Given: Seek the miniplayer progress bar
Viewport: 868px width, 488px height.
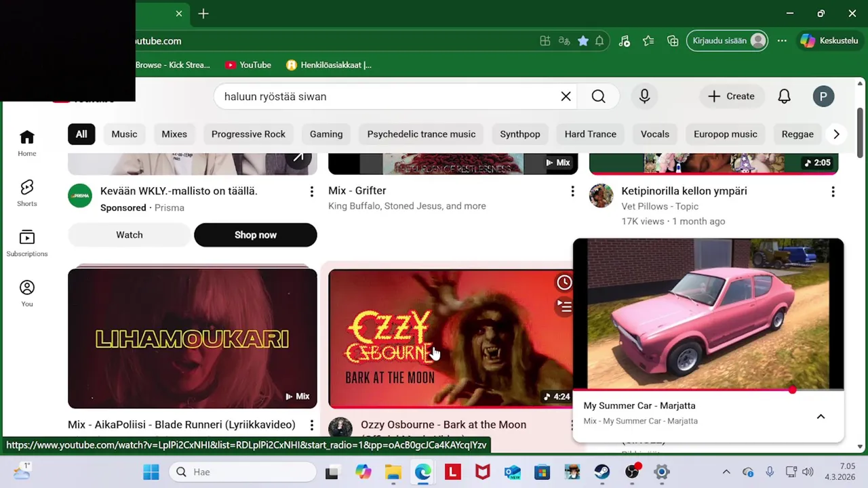Looking at the screenshot, I should (x=708, y=390).
